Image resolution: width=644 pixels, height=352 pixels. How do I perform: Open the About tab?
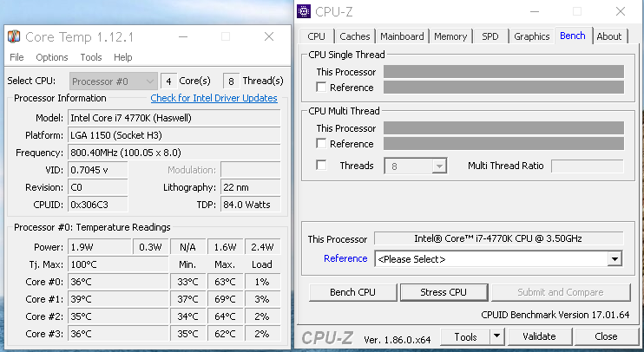pyautogui.click(x=609, y=36)
